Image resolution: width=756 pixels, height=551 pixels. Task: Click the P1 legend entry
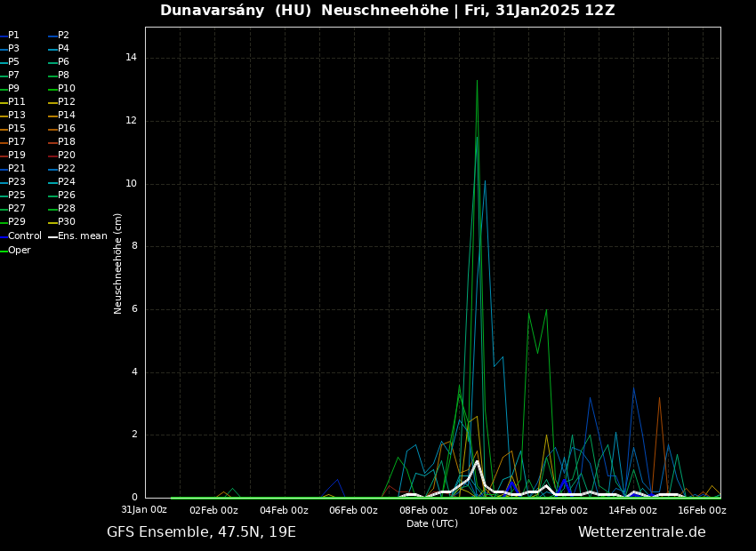click(13, 36)
